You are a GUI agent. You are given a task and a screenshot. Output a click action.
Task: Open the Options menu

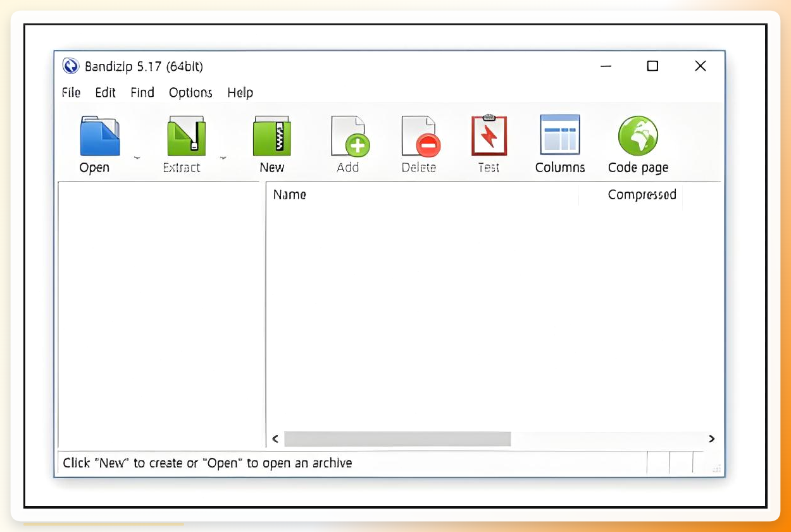[x=190, y=92]
